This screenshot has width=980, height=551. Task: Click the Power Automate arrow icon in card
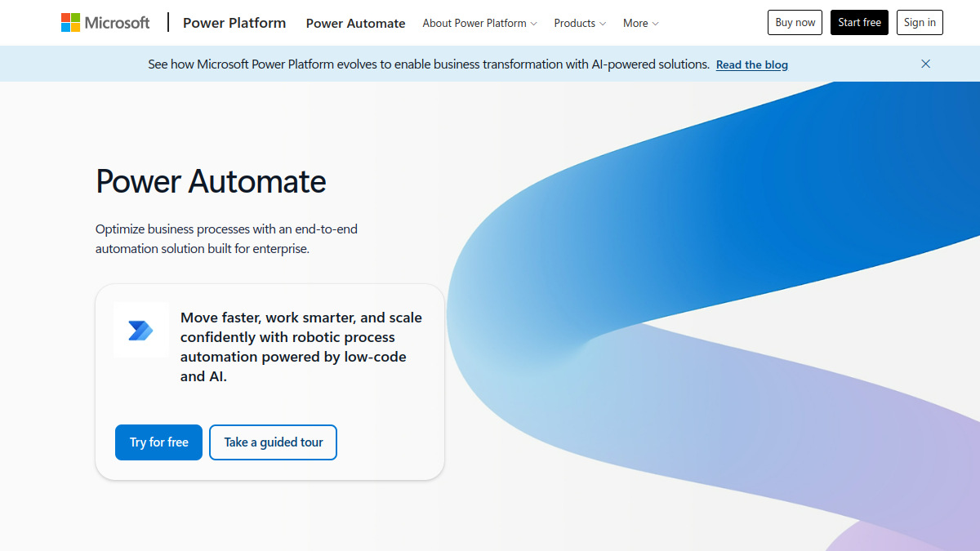[140, 330]
